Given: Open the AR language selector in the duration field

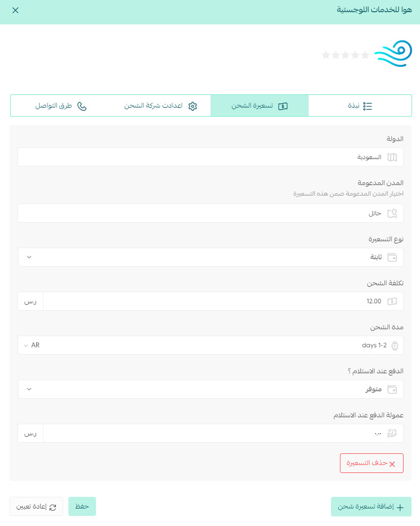Looking at the screenshot, I should coord(32,345).
